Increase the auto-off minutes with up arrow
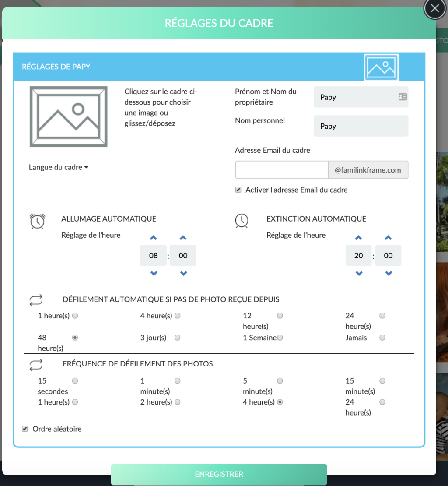 pyautogui.click(x=388, y=238)
